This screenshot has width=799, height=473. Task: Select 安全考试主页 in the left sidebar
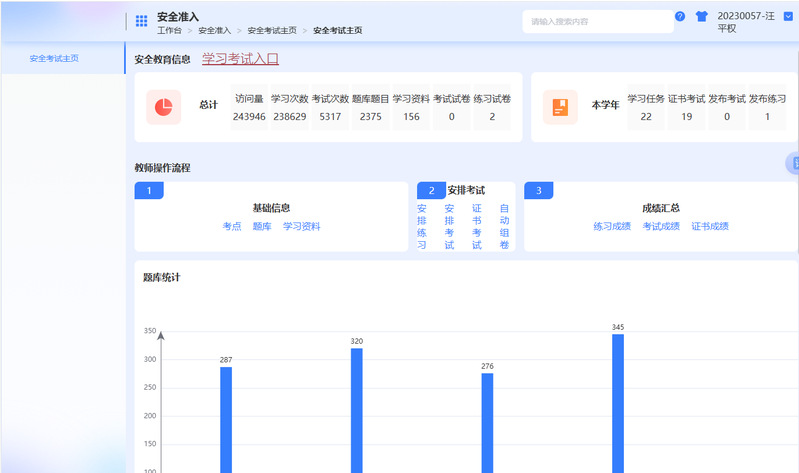tap(54, 58)
